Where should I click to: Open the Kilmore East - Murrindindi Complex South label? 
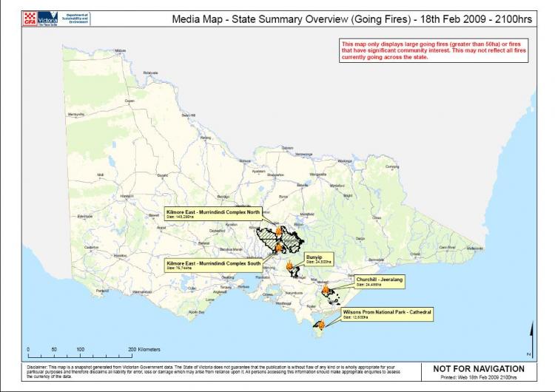pyautogui.click(x=212, y=264)
